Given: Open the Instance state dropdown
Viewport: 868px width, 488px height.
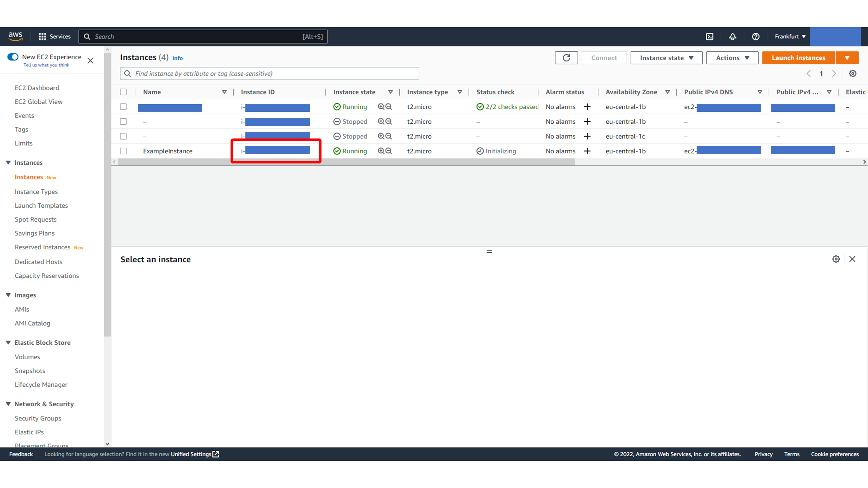Looking at the screenshot, I should click(x=666, y=58).
